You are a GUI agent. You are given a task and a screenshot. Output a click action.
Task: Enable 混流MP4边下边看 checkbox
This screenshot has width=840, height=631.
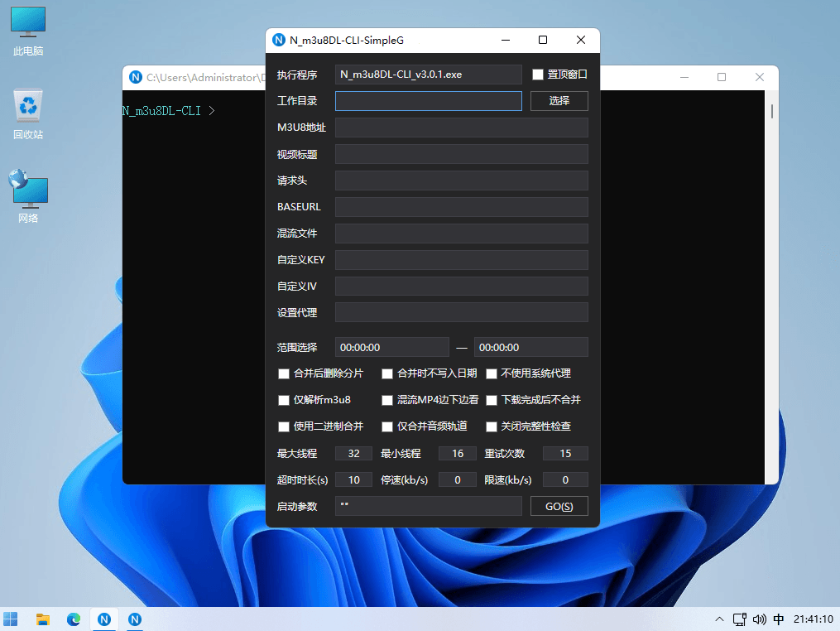point(387,400)
